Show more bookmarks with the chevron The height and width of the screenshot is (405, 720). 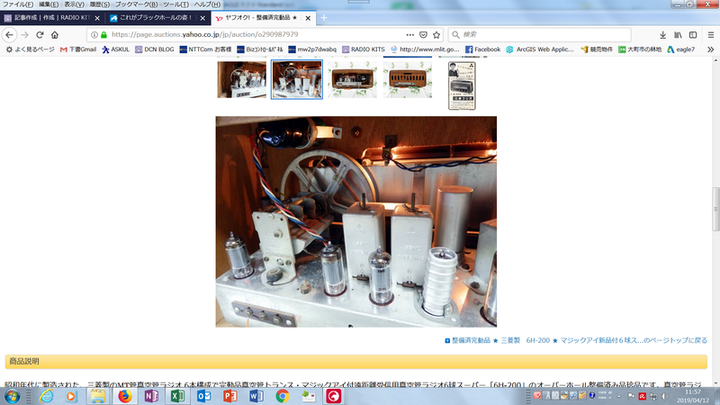[710, 49]
